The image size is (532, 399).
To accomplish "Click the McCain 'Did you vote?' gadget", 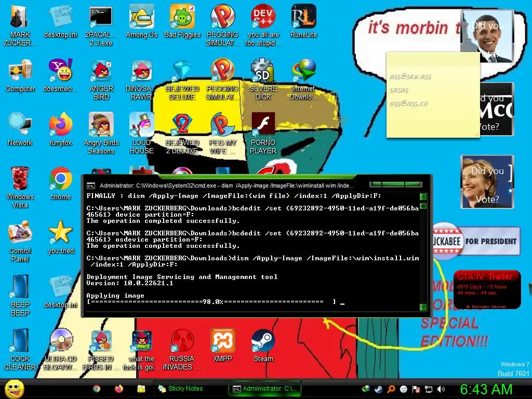I will pyautogui.click(x=496, y=109).
